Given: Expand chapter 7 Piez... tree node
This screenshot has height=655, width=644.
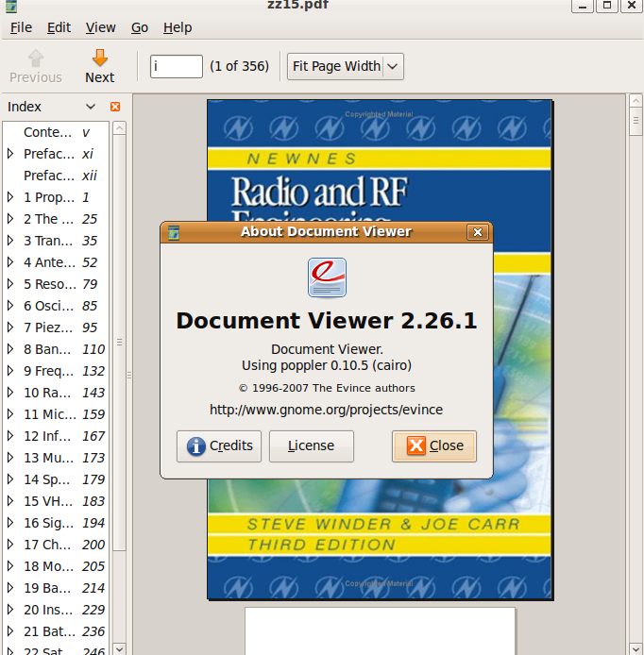Looking at the screenshot, I should (11, 327).
